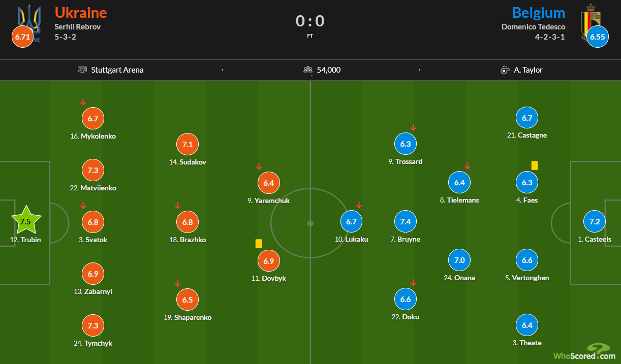Open the Ukraine team name link

(x=81, y=13)
